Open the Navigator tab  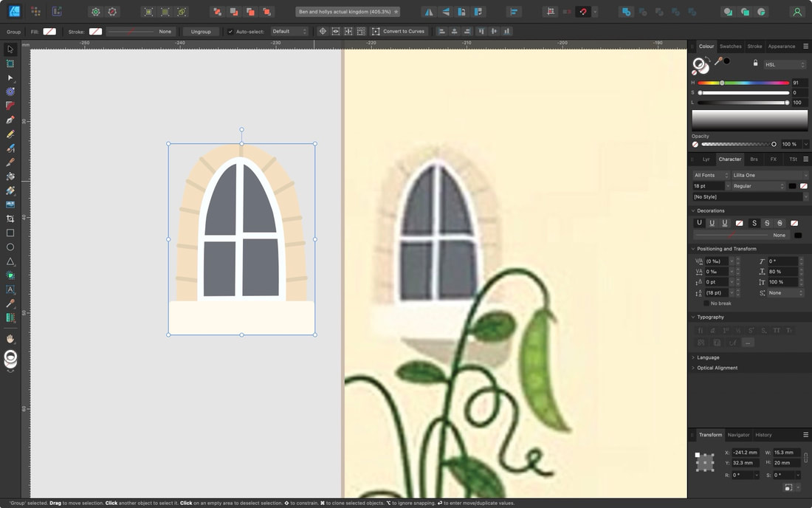(x=738, y=435)
